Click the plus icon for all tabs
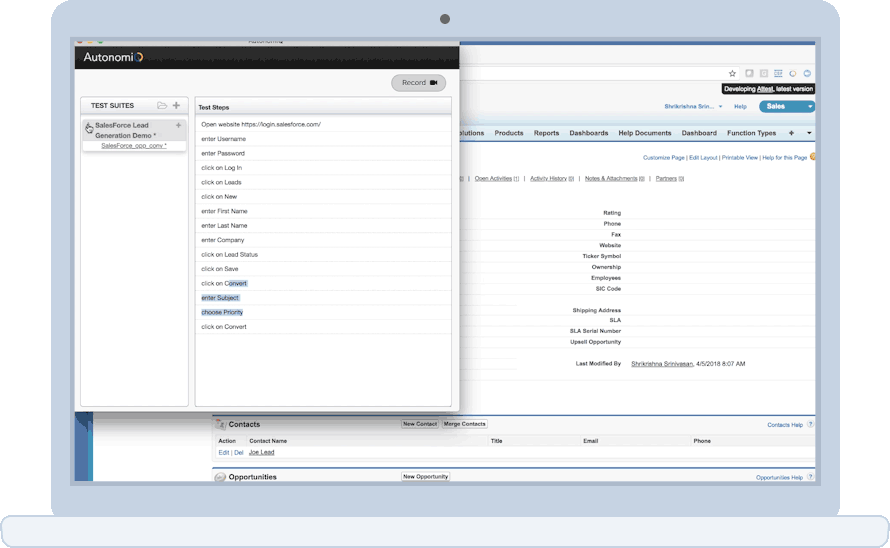Image resolution: width=890 pixels, height=548 pixels. pos(791,133)
